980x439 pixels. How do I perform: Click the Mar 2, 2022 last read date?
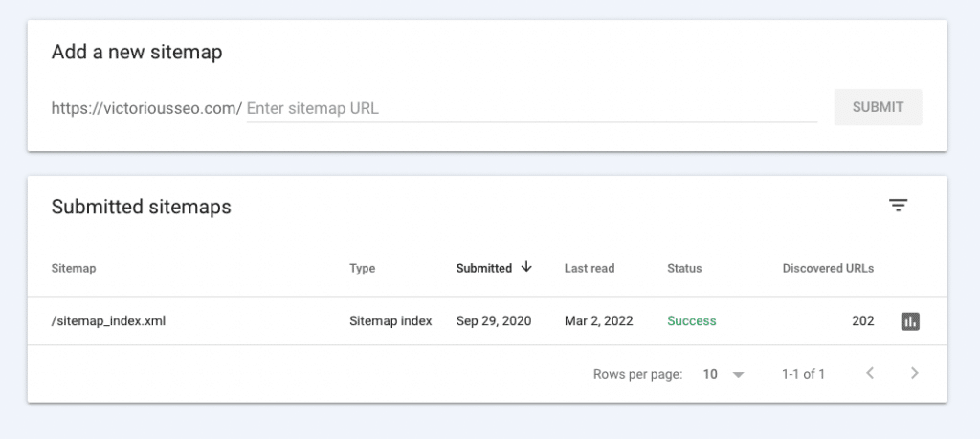tap(599, 321)
